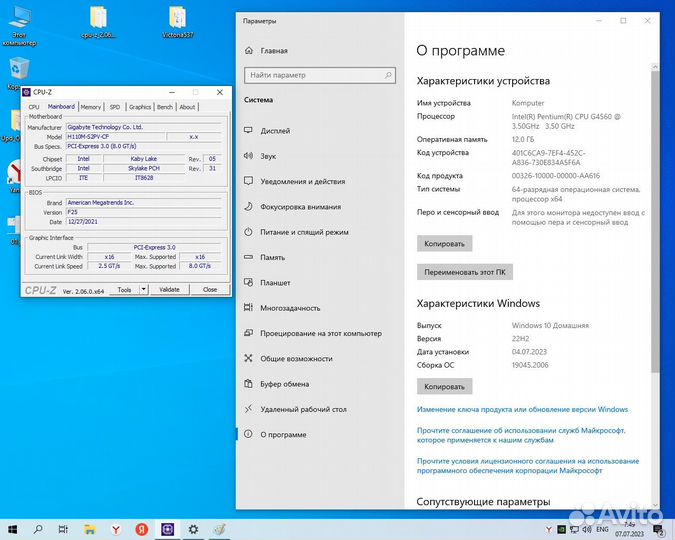The image size is (675, 540).
Task: Switch to the About tab in CPU-Z
Action: point(187,107)
